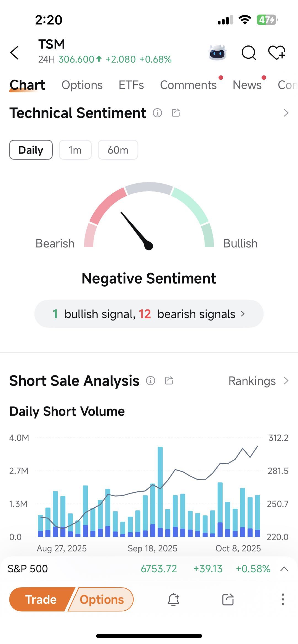Add TSM to watchlist heart icon

tap(276, 52)
